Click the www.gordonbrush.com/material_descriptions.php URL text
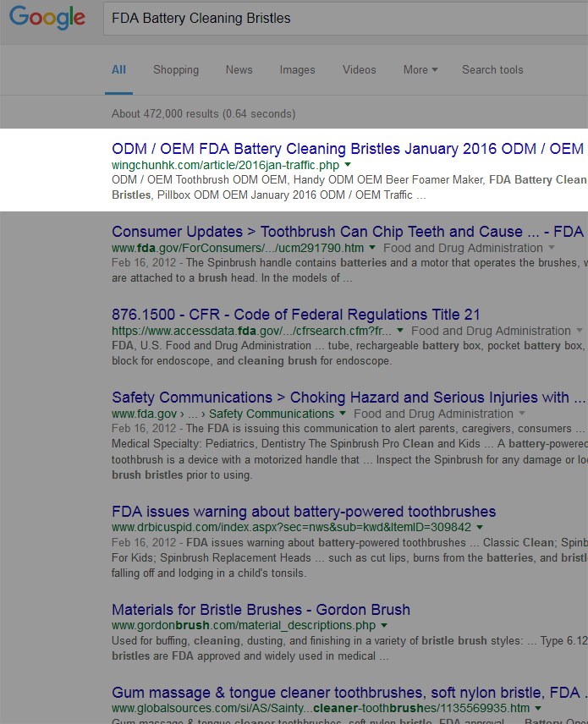The image size is (588, 724). [244, 625]
